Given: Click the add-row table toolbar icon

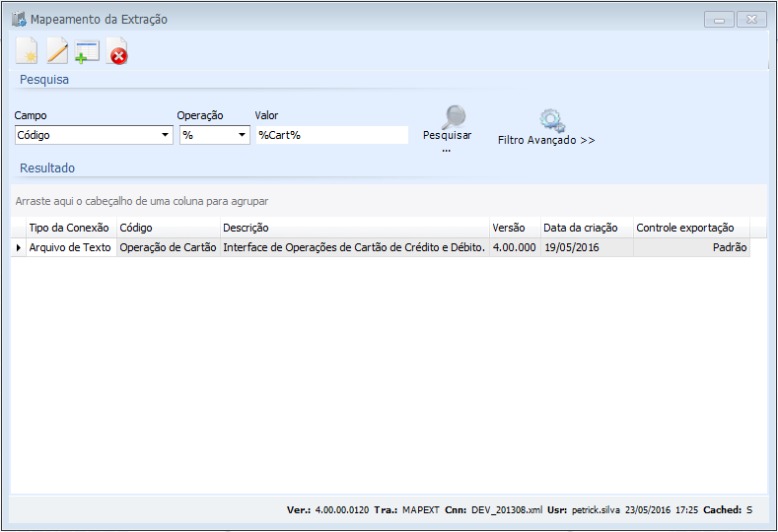Looking at the screenshot, I should pos(87,52).
